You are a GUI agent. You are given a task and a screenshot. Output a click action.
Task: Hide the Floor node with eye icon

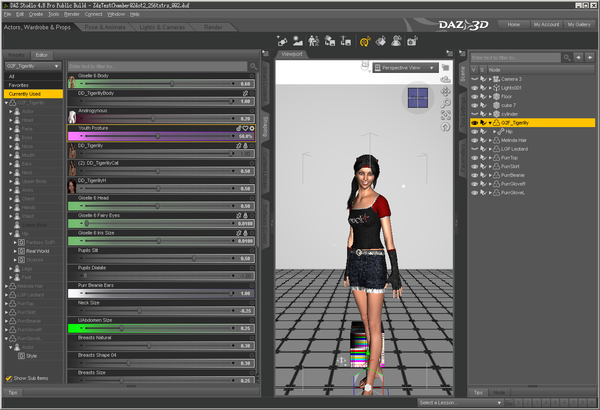pos(474,96)
